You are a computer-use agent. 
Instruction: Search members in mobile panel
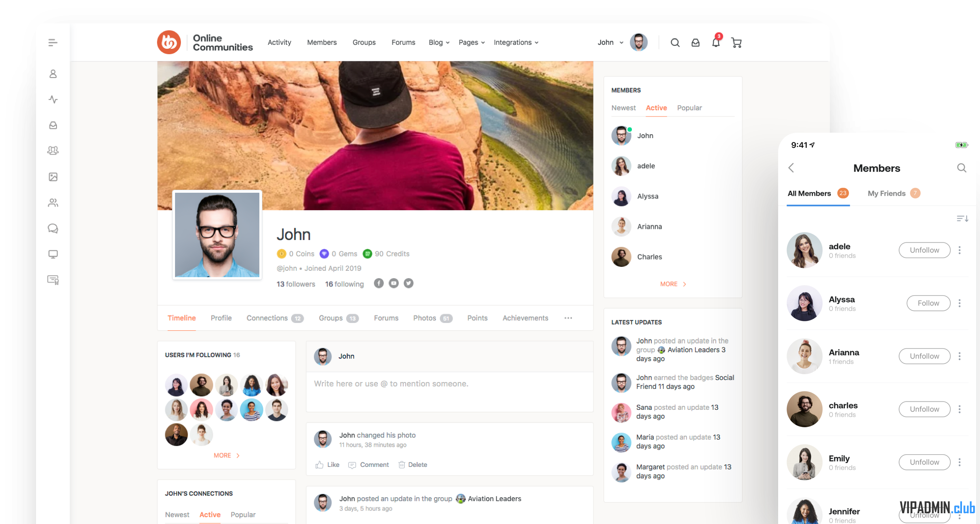tap(961, 168)
